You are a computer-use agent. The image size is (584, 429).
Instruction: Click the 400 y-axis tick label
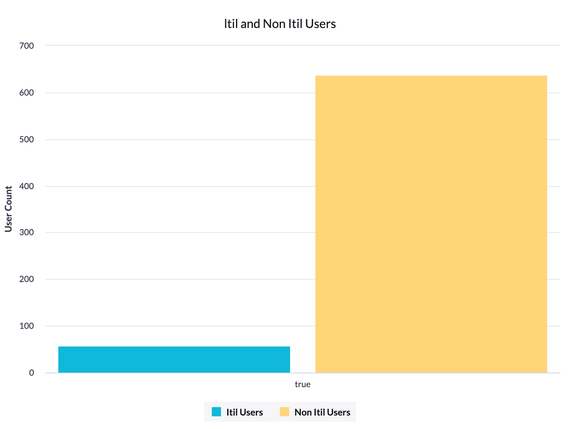(x=26, y=186)
